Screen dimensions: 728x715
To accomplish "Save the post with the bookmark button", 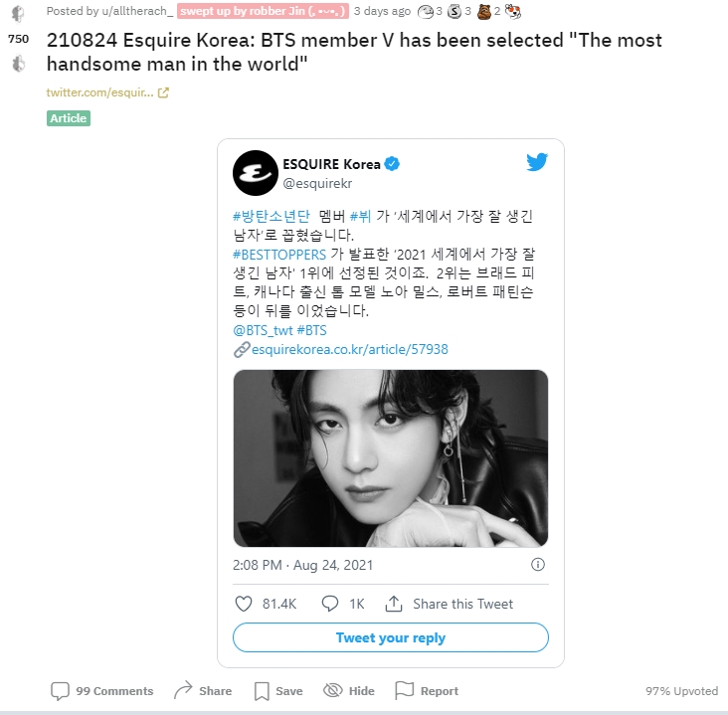I will click(x=278, y=691).
